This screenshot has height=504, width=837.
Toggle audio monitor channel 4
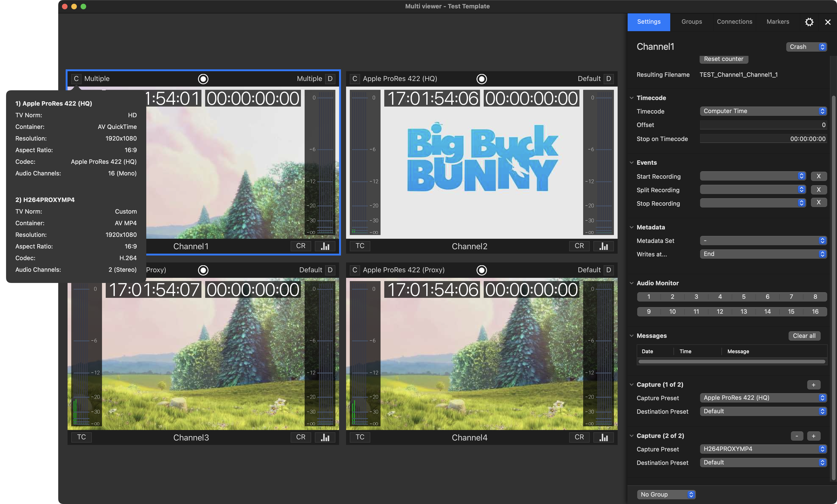[720, 297]
